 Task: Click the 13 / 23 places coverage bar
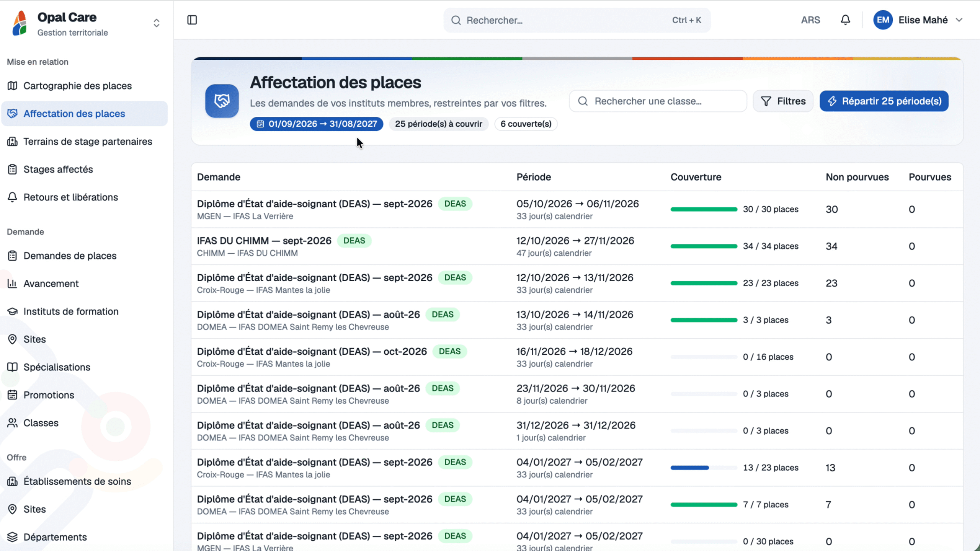704,468
